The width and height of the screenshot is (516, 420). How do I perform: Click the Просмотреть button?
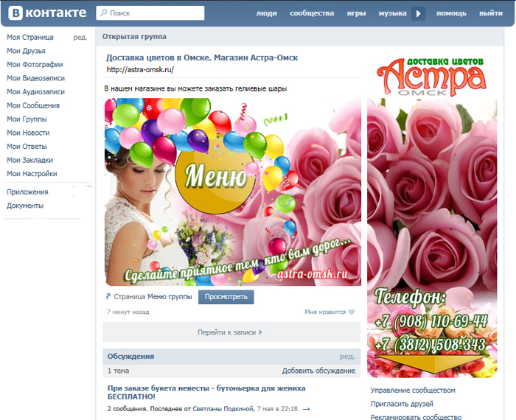coord(226,297)
